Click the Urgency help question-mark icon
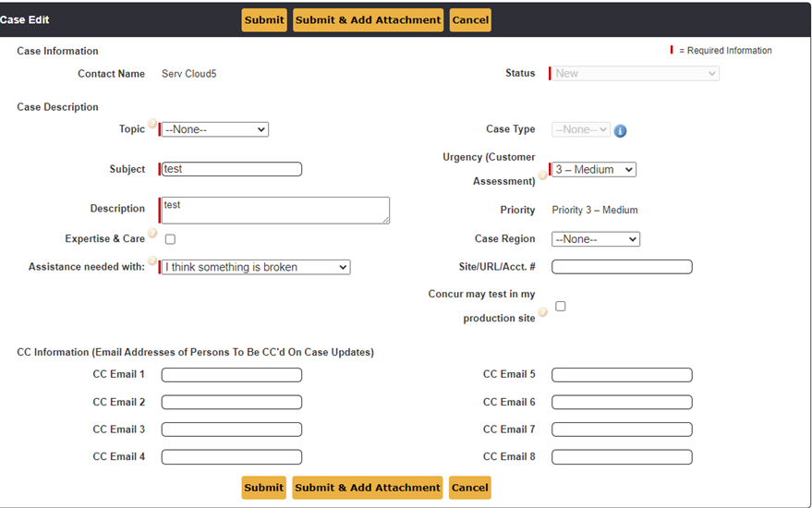 point(542,175)
